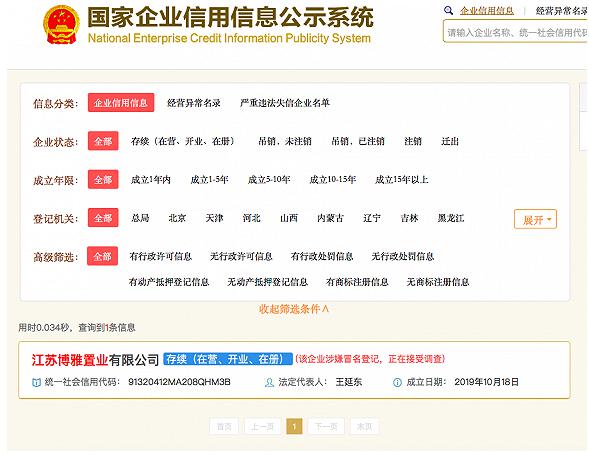
Task: Select 全部 for 企业状态
Action: click(103, 141)
